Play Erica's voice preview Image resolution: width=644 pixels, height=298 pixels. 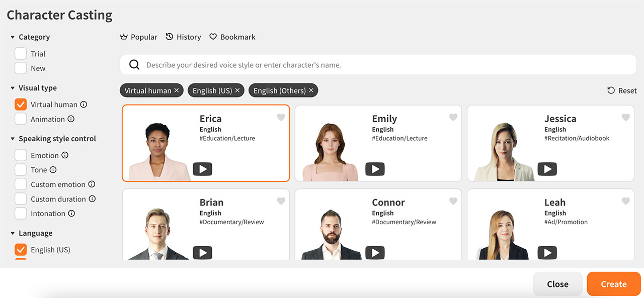point(202,169)
